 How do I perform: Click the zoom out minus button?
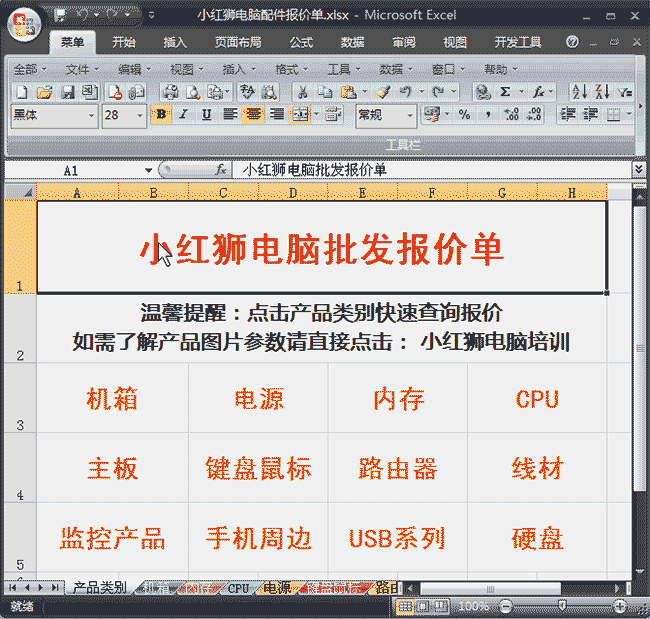pyautogui.click(x=505, y=606)
